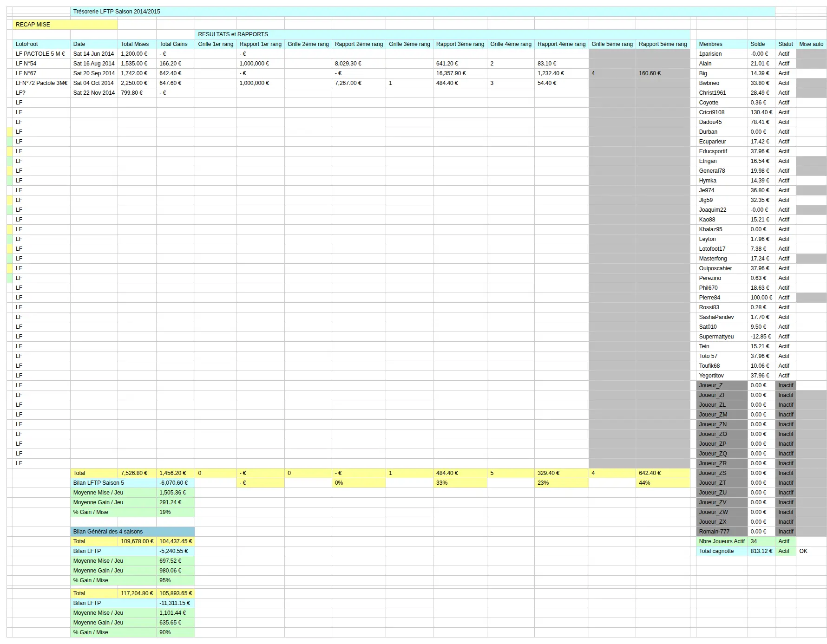Click the "Total cagnotte" label
This screenshot has height=644, width=827.
point(722,551)
